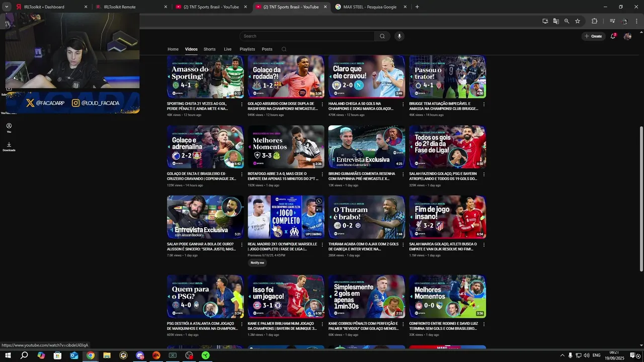This screenshot has height=362, width=644.
Task: Open Quem para o PSG 4-0 thumbnail
Action: 205,296
